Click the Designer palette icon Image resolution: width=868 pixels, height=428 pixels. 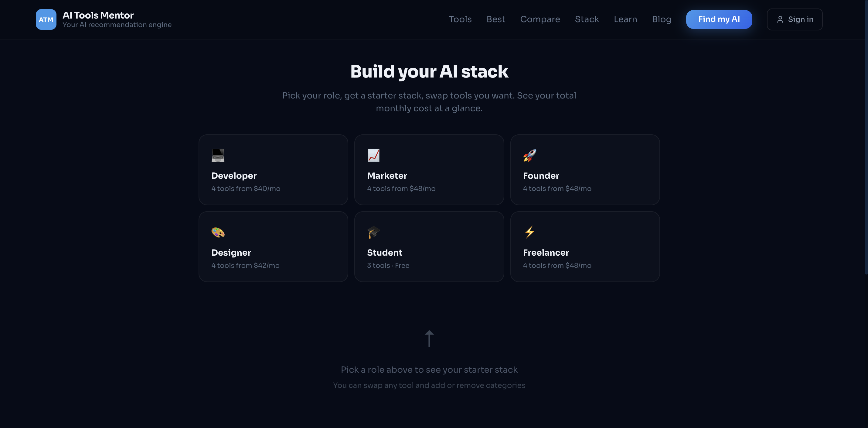[x=218, y=232]
